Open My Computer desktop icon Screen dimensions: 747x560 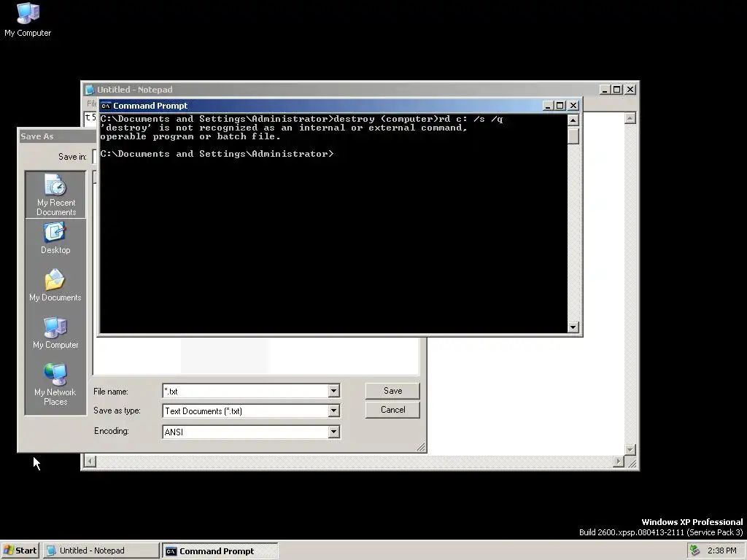[x=28, y=20]
